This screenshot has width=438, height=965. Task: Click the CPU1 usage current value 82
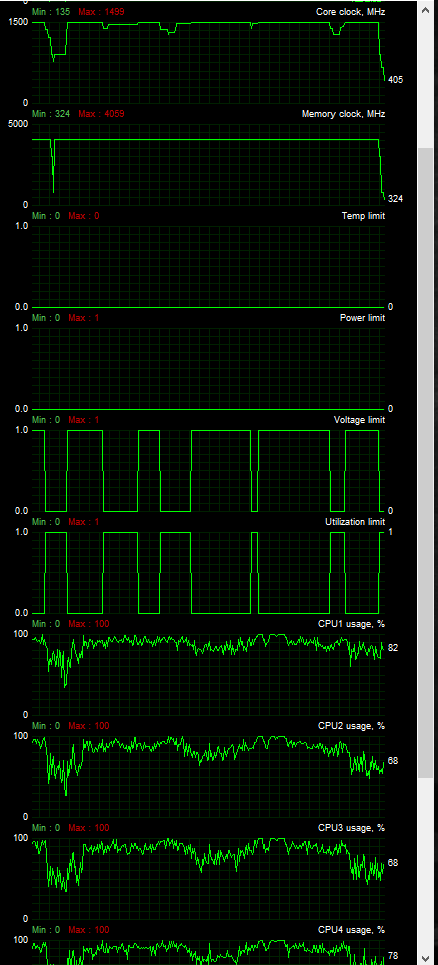(x=393, y=647)
